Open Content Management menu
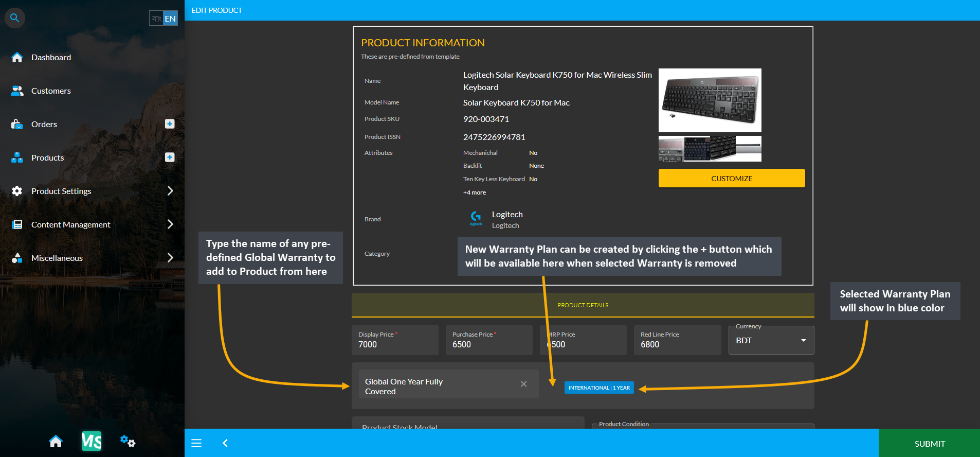This screenshot has height=457, width=980. coord(70,224)
